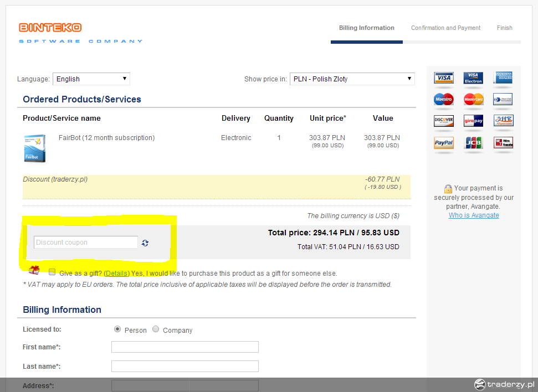This screenshot has height=392, width=538.
Task: Click the Value column header
Action: point(383,118)
